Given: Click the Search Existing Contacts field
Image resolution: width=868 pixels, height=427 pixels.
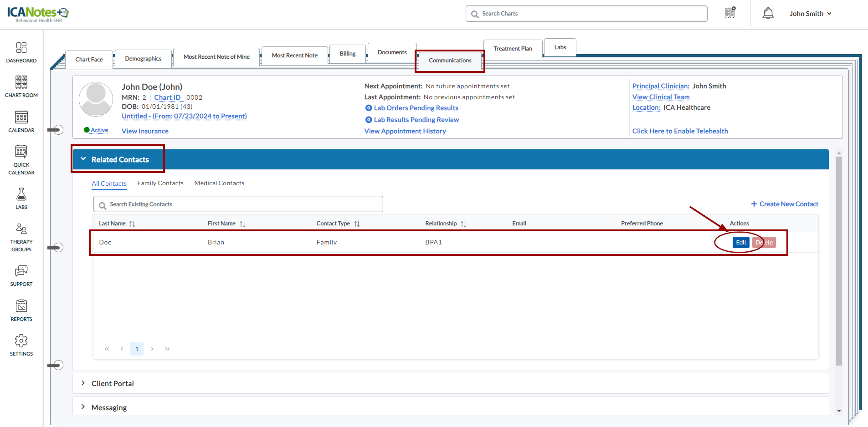Looking at the screenshot, I should [x=238, y=204].
